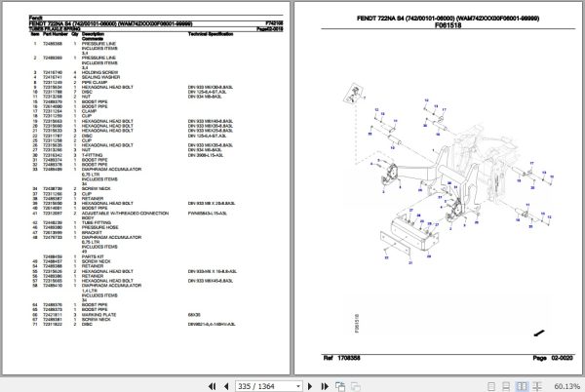This screenshot has height=392, width=585.
Task: Click the 60.13% zoom level
Action: [566, 386]
